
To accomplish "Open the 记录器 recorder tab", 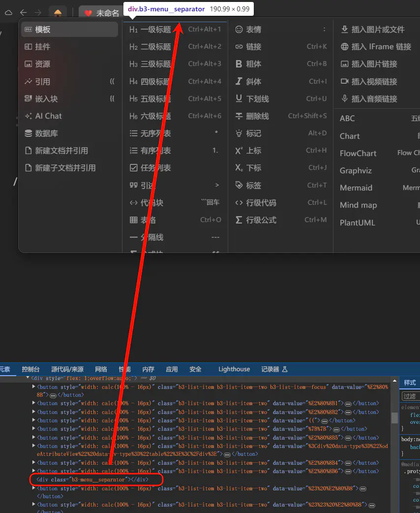I will point(274,369).
